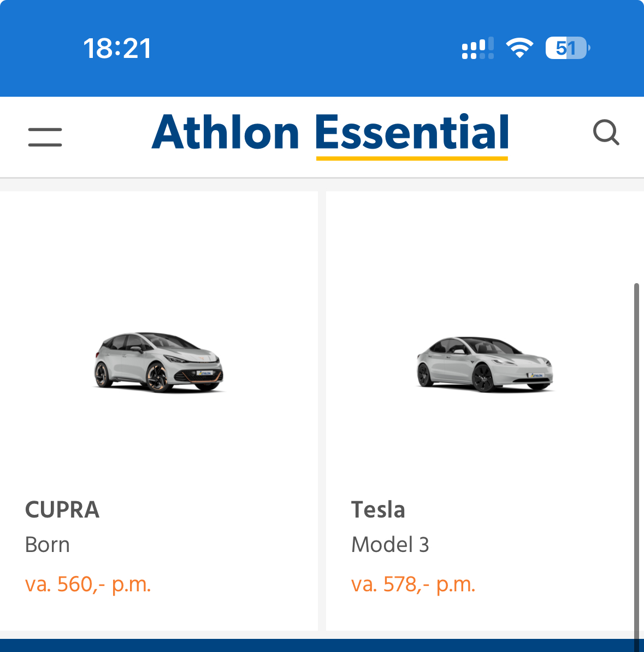
Task: Tap the search magnifier icon
Action: tap(606, 133)
